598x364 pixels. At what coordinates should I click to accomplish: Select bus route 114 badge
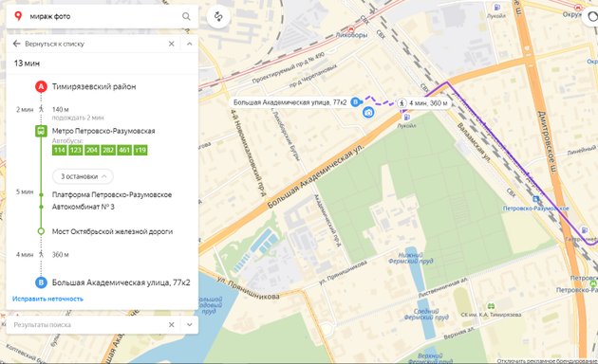coord(60,150)
